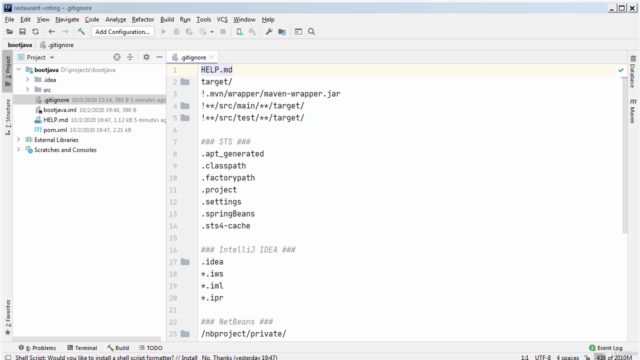The height and width of the screenshot is (360, 640).
Task: Expand the src folder node
Action: point(28,90)
